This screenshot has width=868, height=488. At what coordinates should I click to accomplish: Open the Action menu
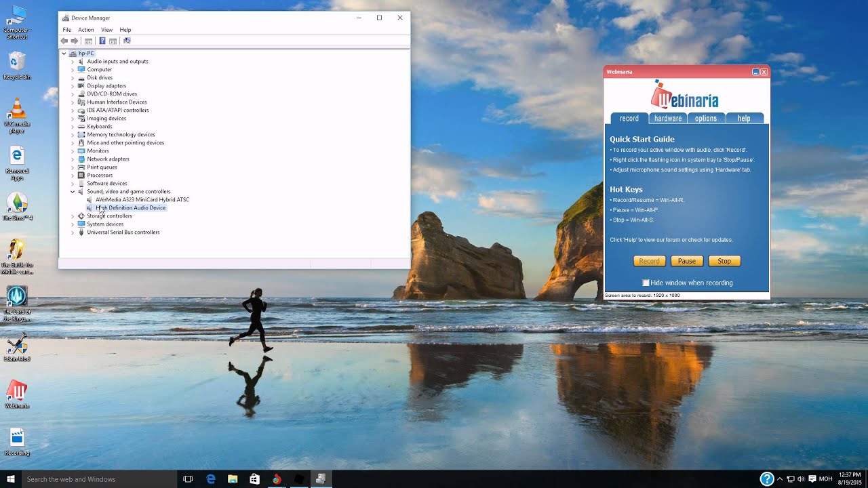85,30
